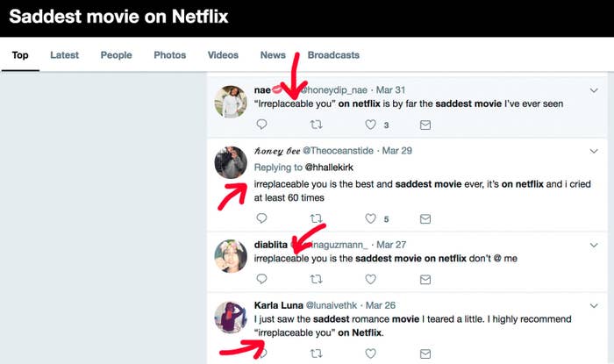Retweet honey bee's tweet
Viewport: 614px width, 364px height.
pyautogui.click(x=316, y=218)
